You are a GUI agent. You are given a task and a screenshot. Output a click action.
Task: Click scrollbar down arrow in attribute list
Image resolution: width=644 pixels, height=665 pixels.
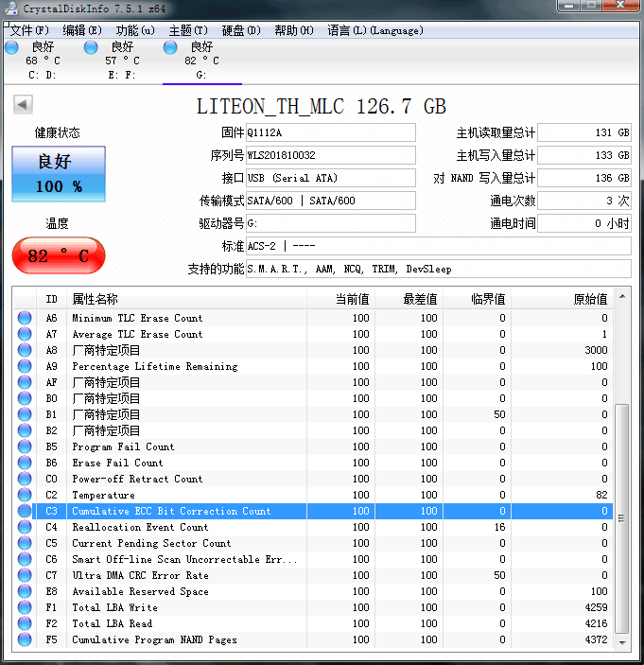pos(622,642)
